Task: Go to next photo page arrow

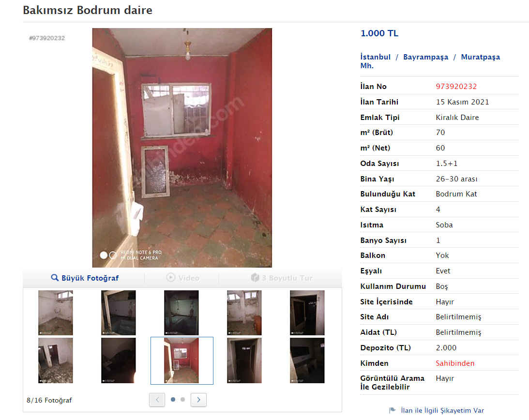Action: (198, 400)
